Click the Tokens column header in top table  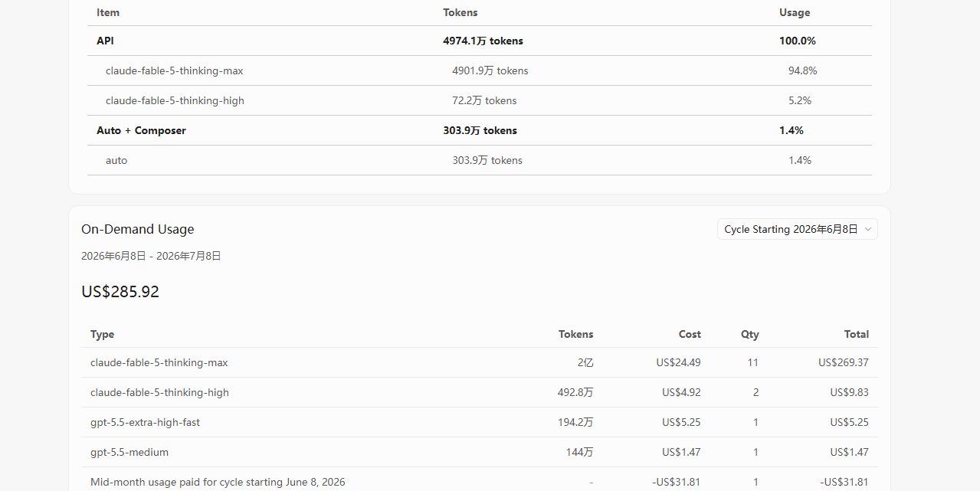click(461, 12)
